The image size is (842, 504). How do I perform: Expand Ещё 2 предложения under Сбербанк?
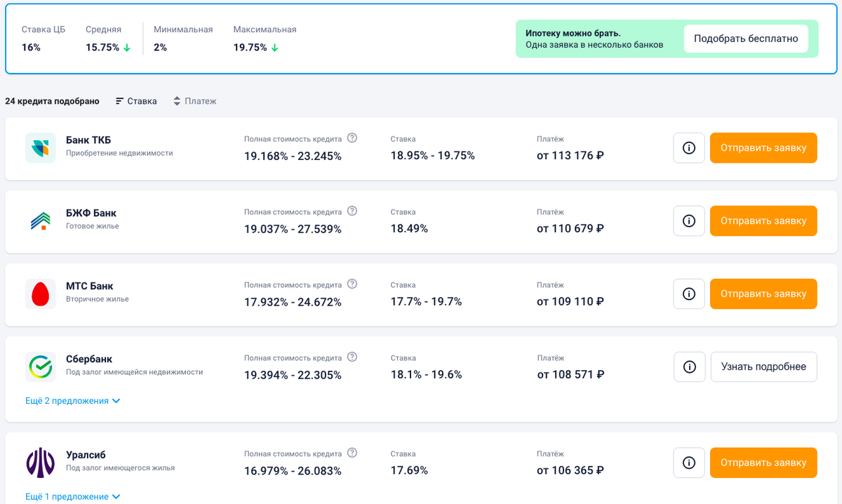tap(73, 401)
